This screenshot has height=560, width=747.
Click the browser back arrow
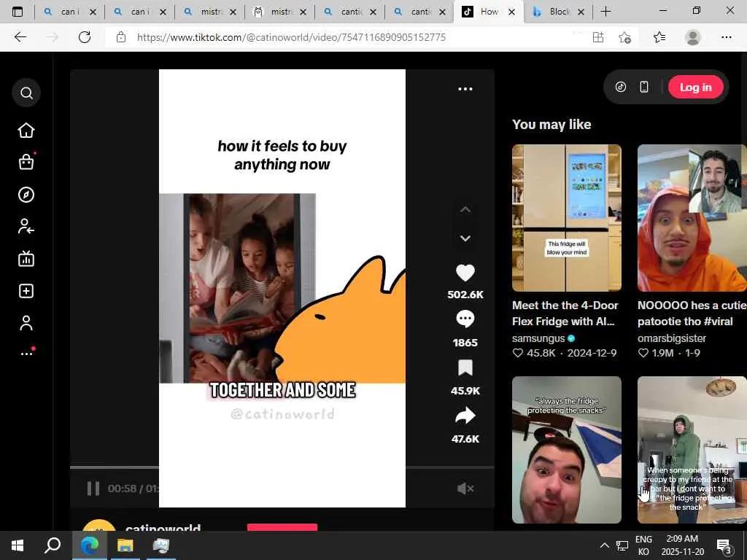click(20, 37)
